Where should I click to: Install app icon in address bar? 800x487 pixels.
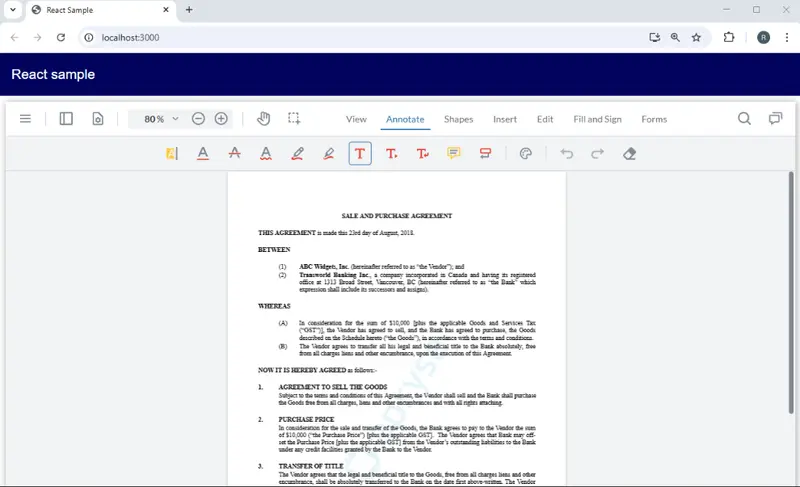pos(654,37)
